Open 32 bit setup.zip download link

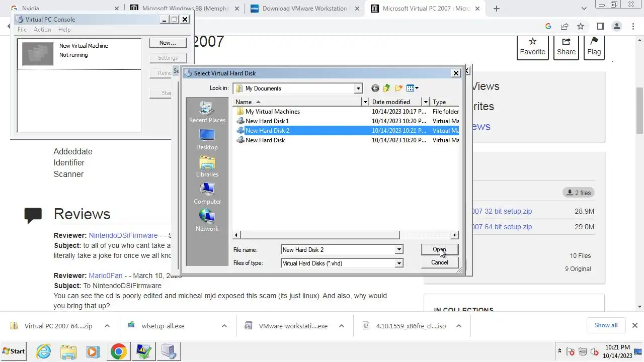coord(502,211)
